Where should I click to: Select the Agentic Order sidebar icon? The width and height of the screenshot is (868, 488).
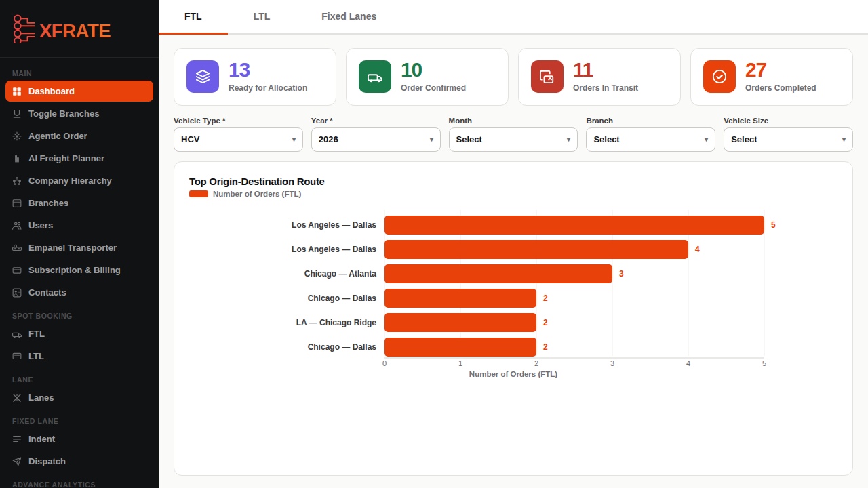(18, 136)
